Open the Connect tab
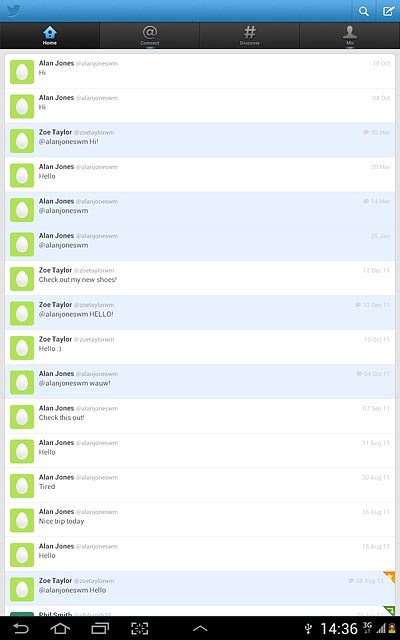Screen dimensions: 400x640 [x=150, y=36]
